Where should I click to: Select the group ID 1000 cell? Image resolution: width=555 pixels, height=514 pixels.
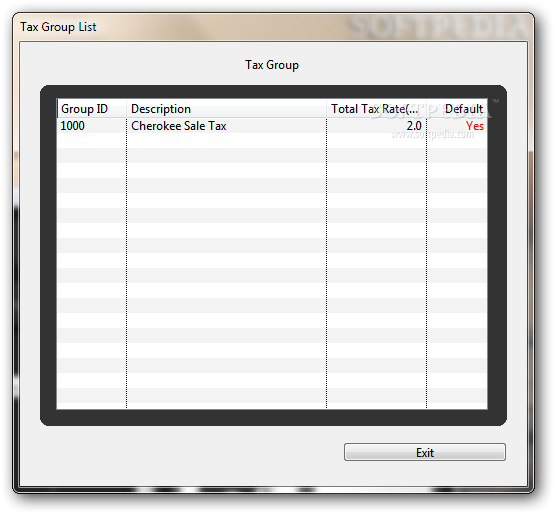point(73,126)
